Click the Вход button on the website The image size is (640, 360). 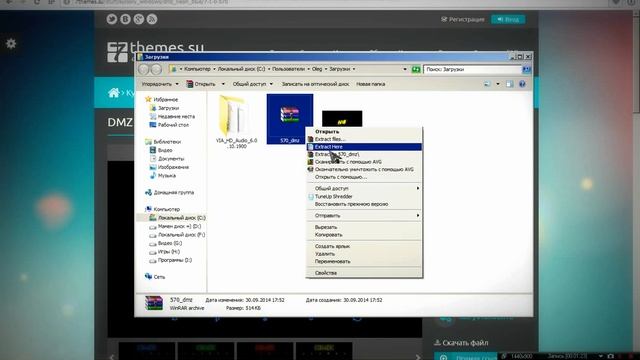tap(508, 19)
